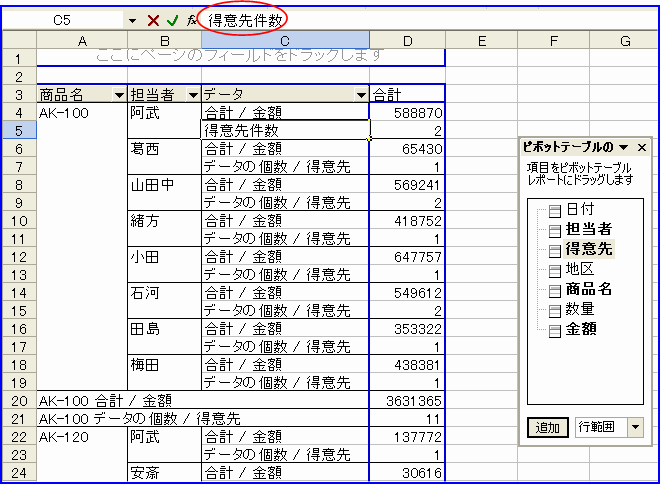This screenshot has width=660, height=484.
Task: Click the edited cell 得意先件数 in row 5
Action: click(x=285, y=130)
